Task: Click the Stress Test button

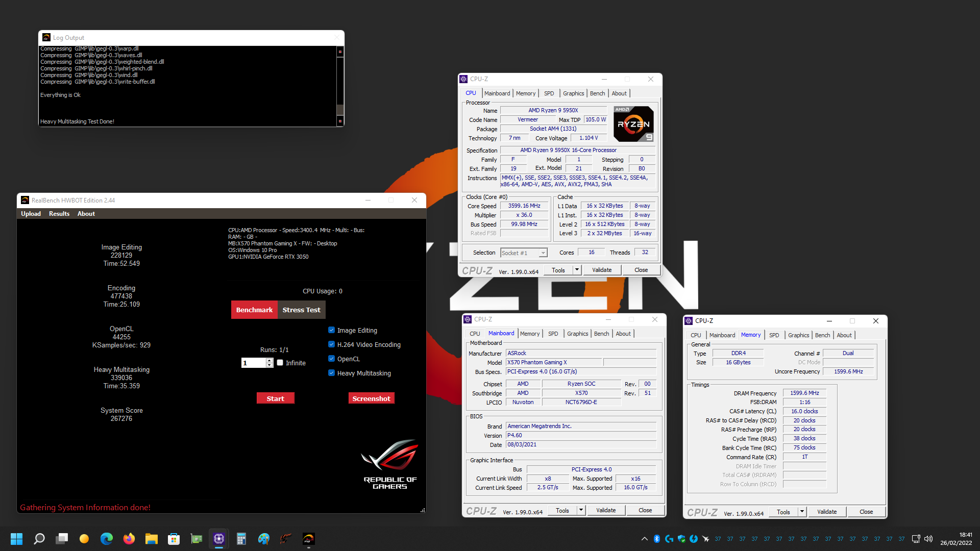Action: pos(302,310)
